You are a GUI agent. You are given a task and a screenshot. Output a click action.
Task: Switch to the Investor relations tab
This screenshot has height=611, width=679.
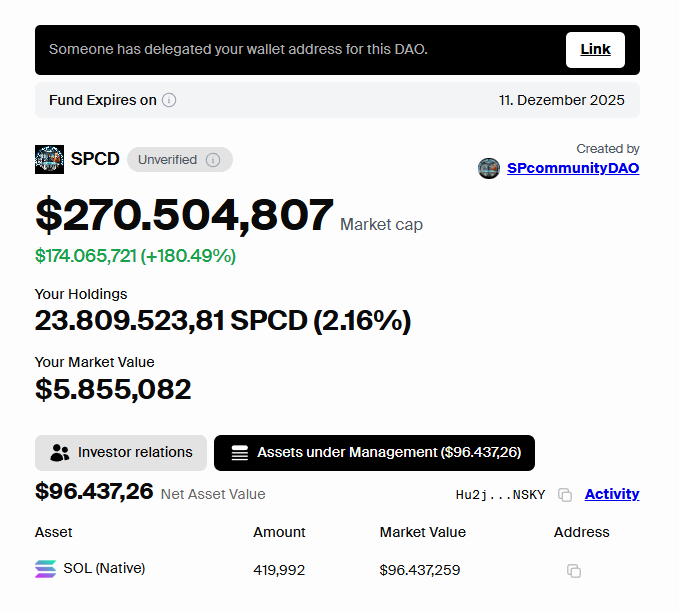[121, 453]
